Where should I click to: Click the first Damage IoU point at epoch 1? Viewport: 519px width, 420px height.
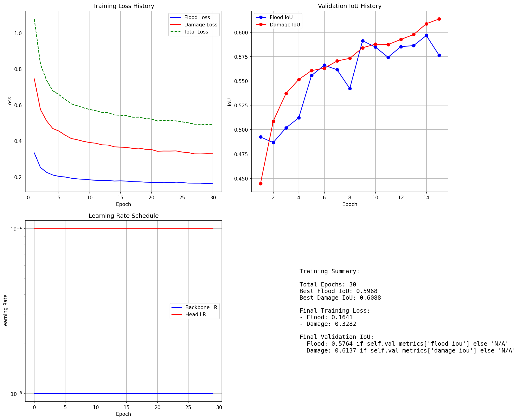click(x=261, y=184)
